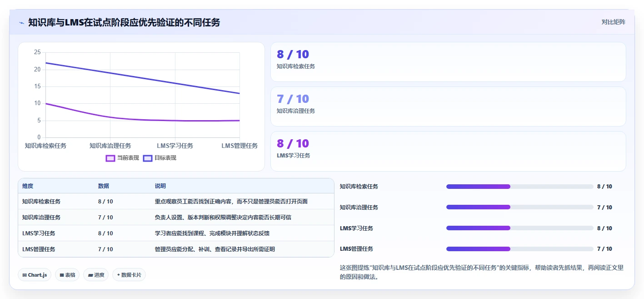Click the LMS管理任务 progress bar

click(x=520, y=249)
